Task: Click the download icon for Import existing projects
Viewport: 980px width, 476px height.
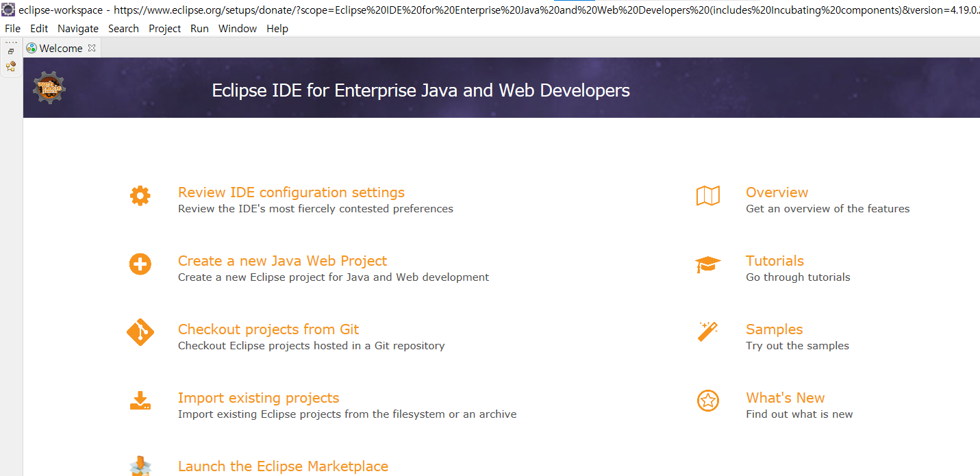Action: [140, 401]
